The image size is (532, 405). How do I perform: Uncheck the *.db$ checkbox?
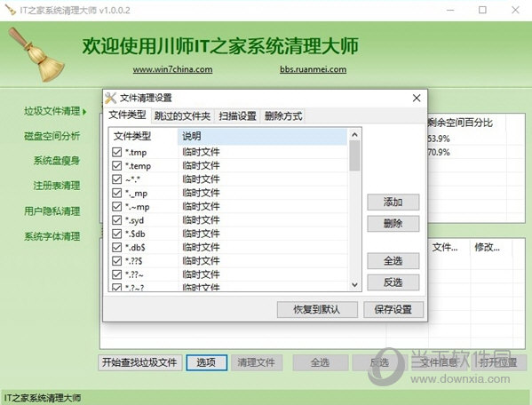[x=116, y=247]
